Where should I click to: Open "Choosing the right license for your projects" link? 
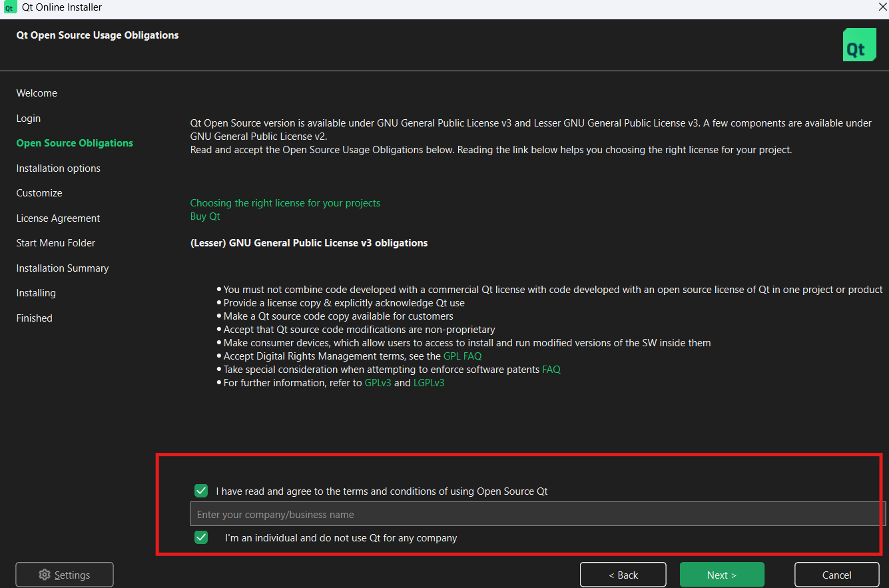coord(285,203)
